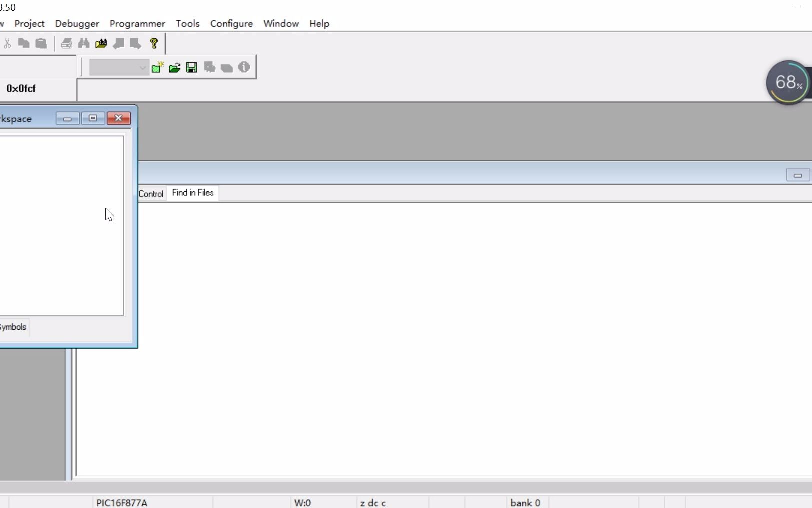Click the Paste clipboard icon

pos(41,44)
